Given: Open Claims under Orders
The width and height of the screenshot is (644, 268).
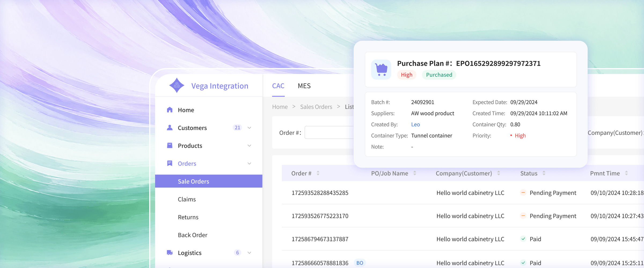Looking at the screenshot, I should click(187, 199).
